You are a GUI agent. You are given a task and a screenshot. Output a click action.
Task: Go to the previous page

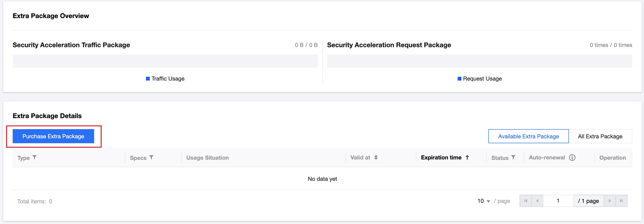point(537,201)
